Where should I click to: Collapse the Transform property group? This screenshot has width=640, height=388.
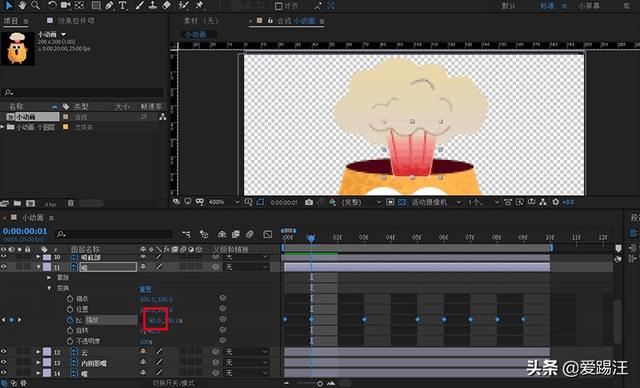tap(49, 288)
